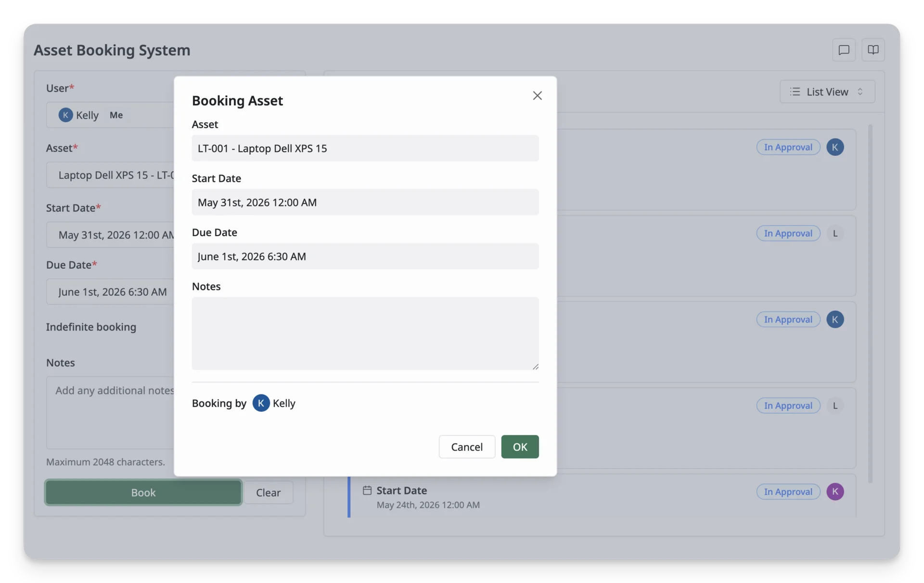Click In Approval badge on first card
Viewport: 924px width, 583px height.
(x=788, y=147)
